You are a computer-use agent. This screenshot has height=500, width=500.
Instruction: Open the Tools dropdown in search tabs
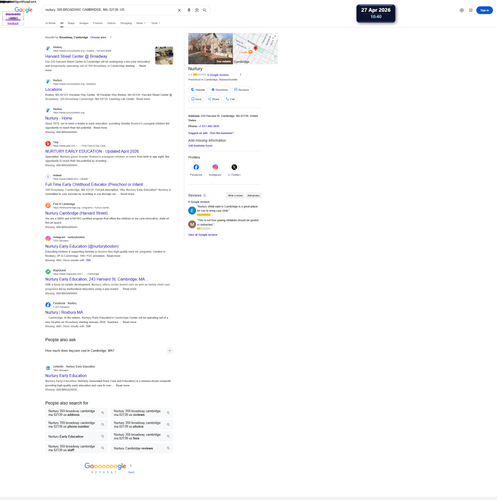[x=156, y=23]
